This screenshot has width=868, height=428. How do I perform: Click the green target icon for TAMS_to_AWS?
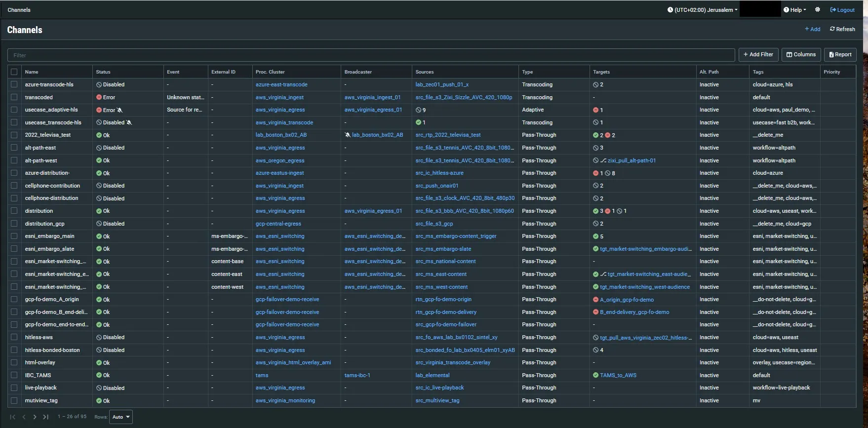point(595,375)
